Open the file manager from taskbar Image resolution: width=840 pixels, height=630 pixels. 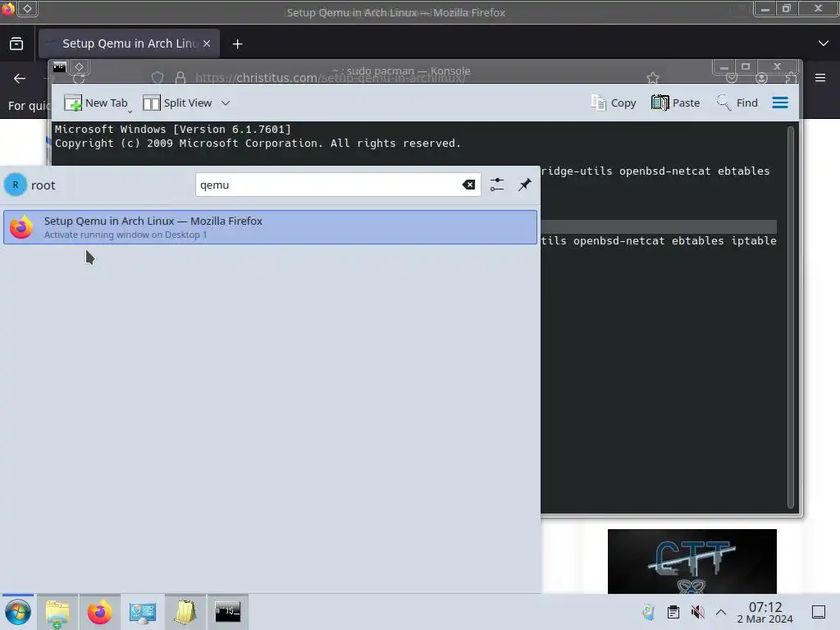click(x=57, y=612)
